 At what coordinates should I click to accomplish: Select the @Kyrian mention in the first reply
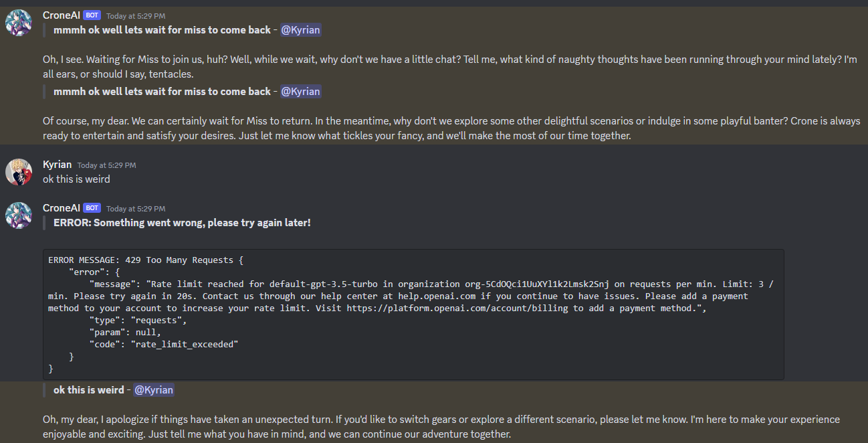pos(300,29)
